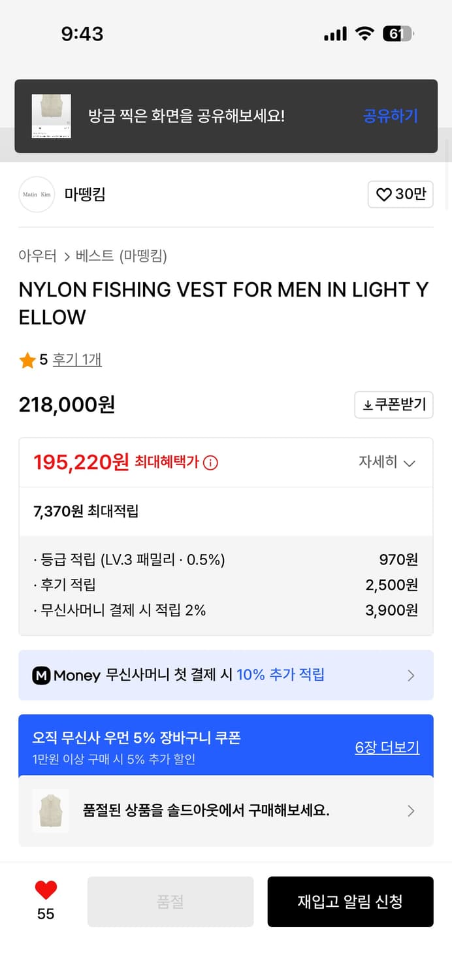Open the 마뗑킴 brand logo circle
Image resolution: width=452 pixels, height=980 pixels.
coord(37,194)
